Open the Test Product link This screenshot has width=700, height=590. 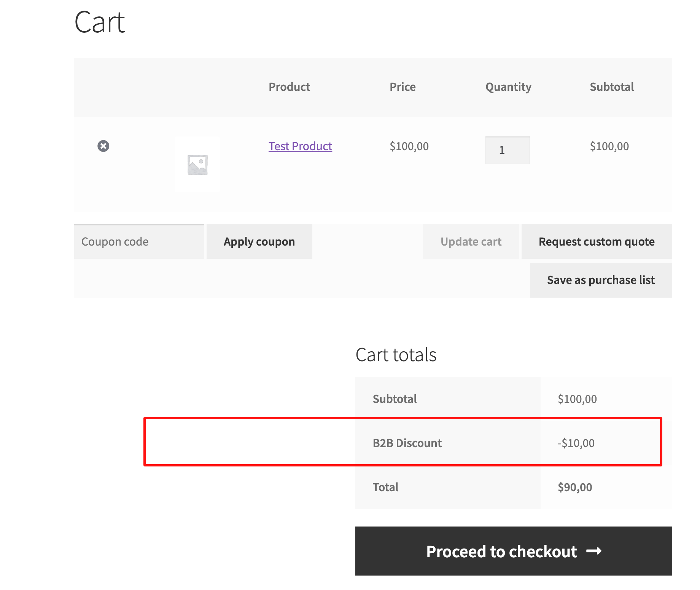300,146
